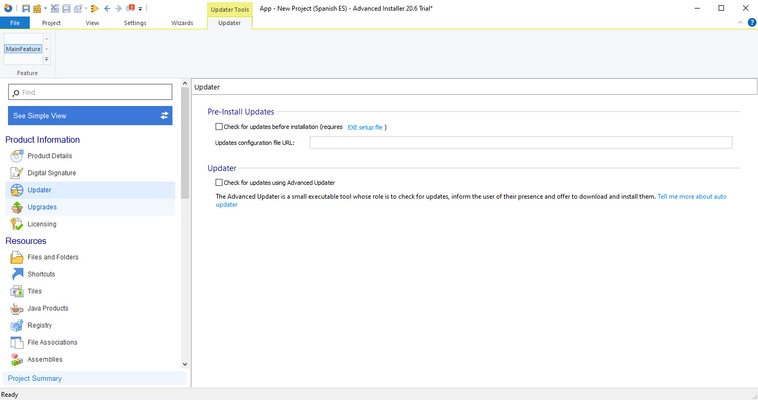
Task: Open the Project Summary link
Action: (35, 378)
